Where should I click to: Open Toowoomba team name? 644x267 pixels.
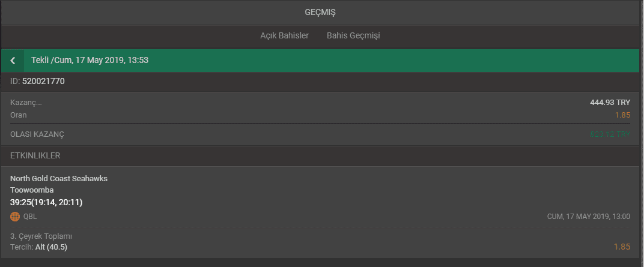(32, 190)
